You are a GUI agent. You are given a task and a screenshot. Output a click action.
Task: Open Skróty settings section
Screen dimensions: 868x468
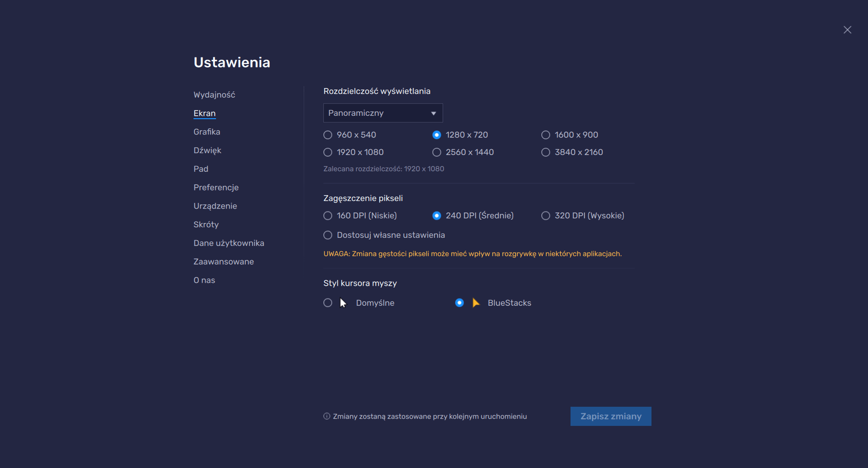coord(206,224)
